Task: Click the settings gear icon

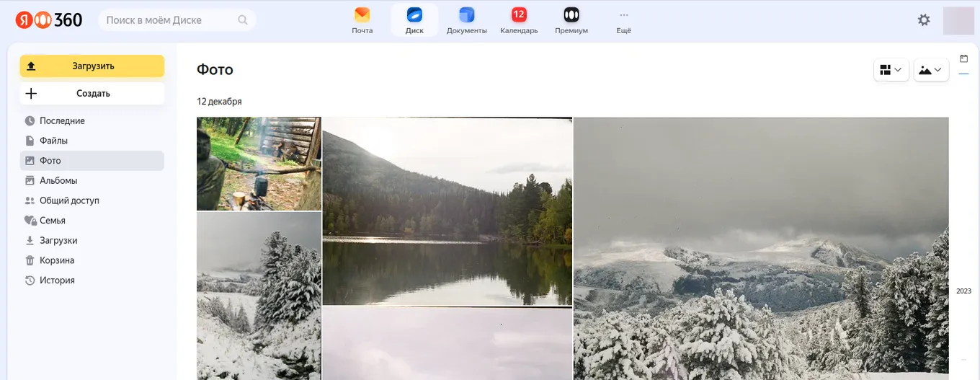Action: (924, 20)
